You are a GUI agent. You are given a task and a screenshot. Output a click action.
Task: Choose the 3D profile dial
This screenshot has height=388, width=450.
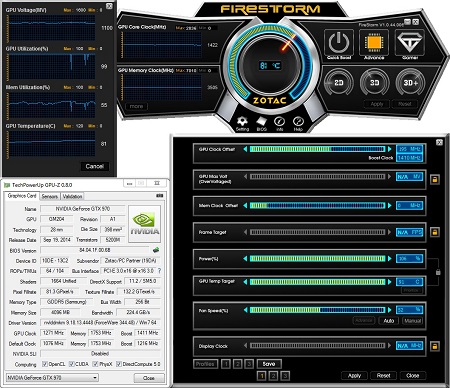[x=374, y=82]
